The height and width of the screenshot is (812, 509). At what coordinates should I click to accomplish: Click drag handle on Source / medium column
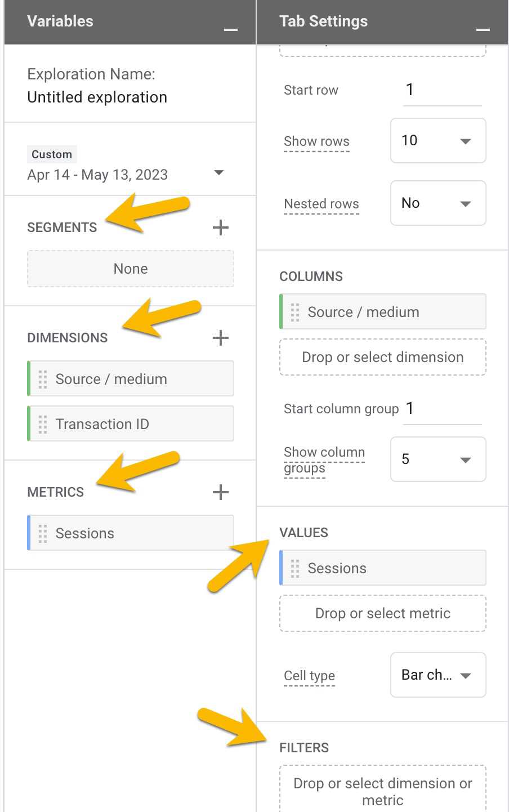(295, 313)
